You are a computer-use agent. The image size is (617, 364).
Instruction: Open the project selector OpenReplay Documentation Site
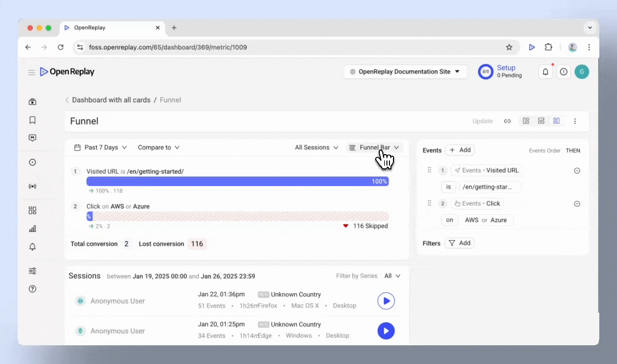[405, 72]
